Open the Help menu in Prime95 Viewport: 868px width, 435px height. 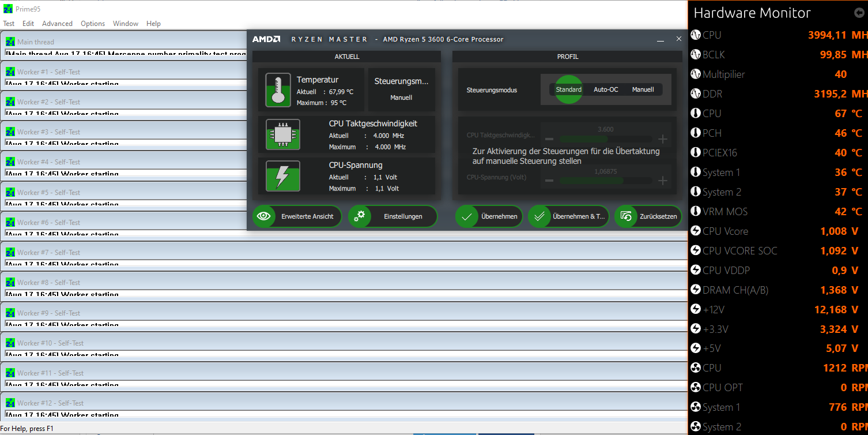[x=153, y=24]
